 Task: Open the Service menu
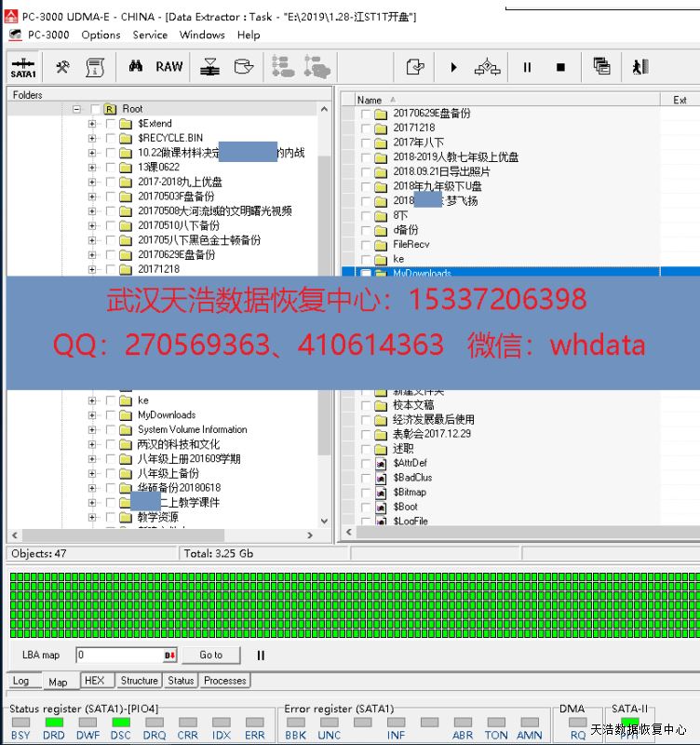[150, 34]
